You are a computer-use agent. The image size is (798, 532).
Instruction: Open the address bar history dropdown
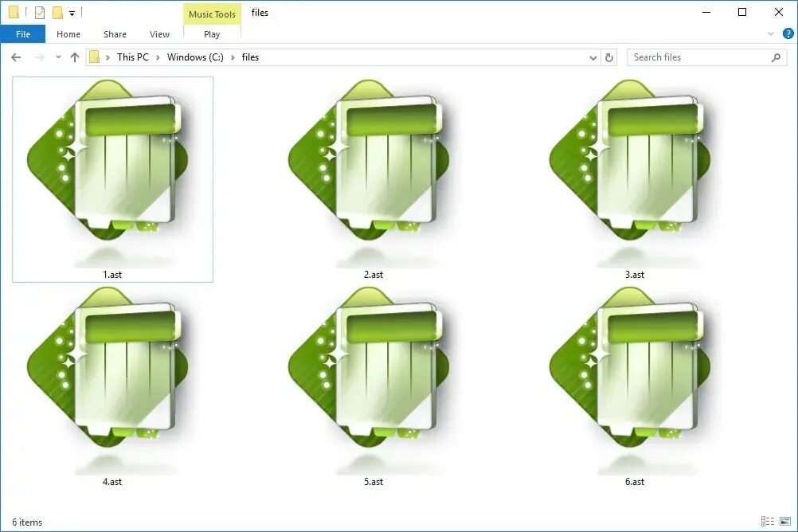(x=593, y=57)
